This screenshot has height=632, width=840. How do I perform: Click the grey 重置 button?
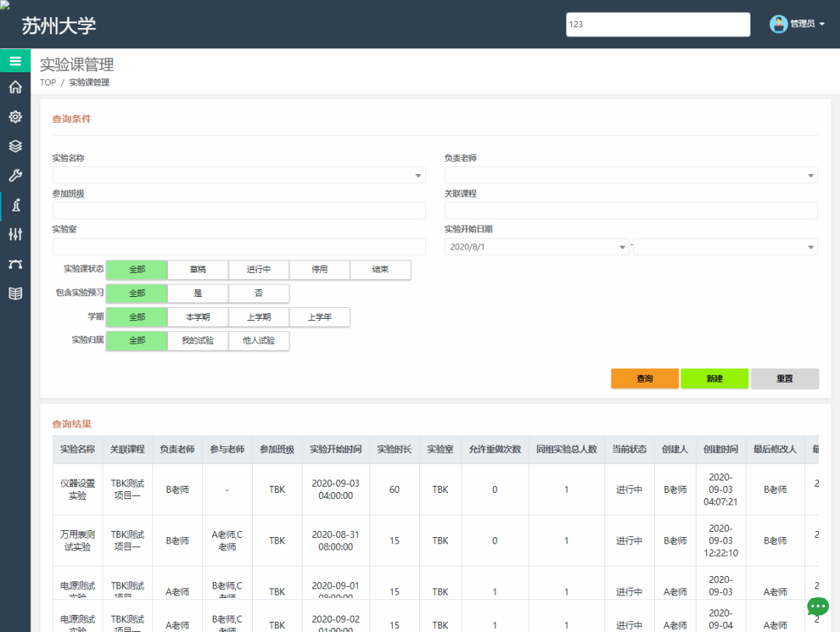point(784,379)
